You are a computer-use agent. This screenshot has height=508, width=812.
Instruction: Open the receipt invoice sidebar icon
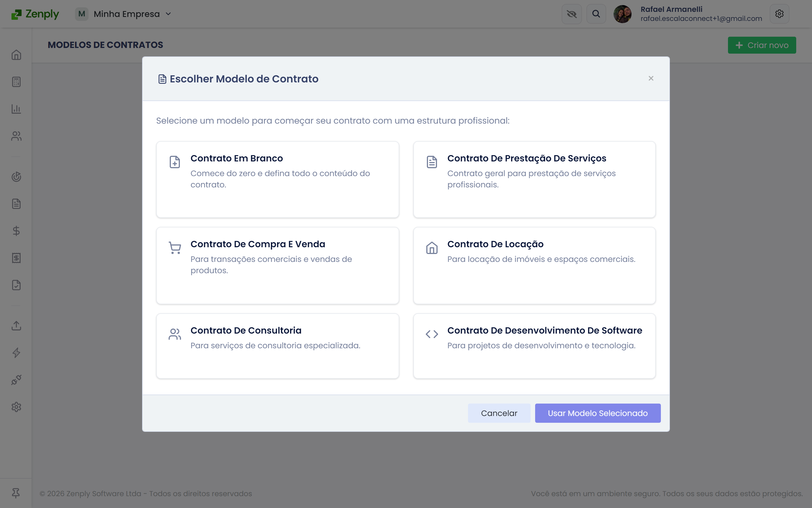point(16,258)
